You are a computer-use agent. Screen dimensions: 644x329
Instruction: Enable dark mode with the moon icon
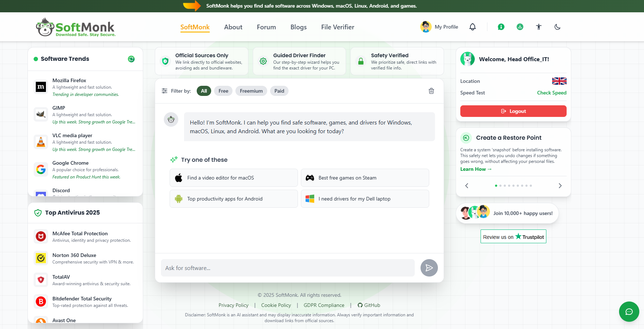557,27
